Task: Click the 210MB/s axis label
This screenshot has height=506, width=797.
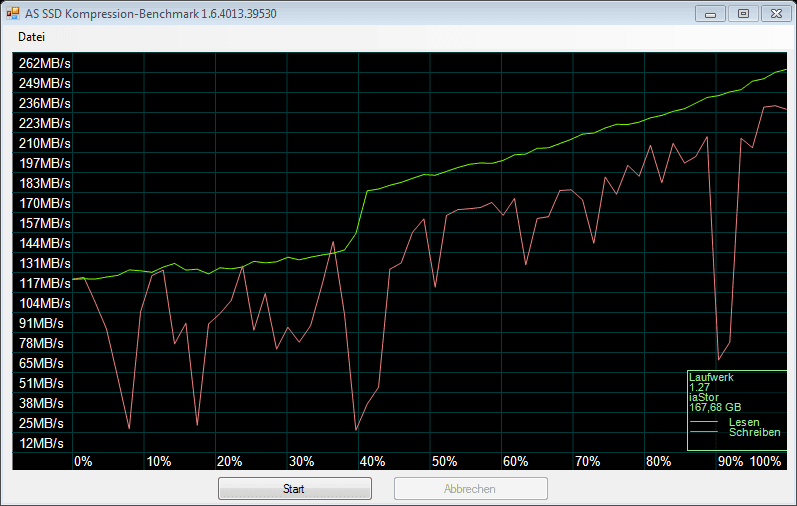Action: pos(45,143)
